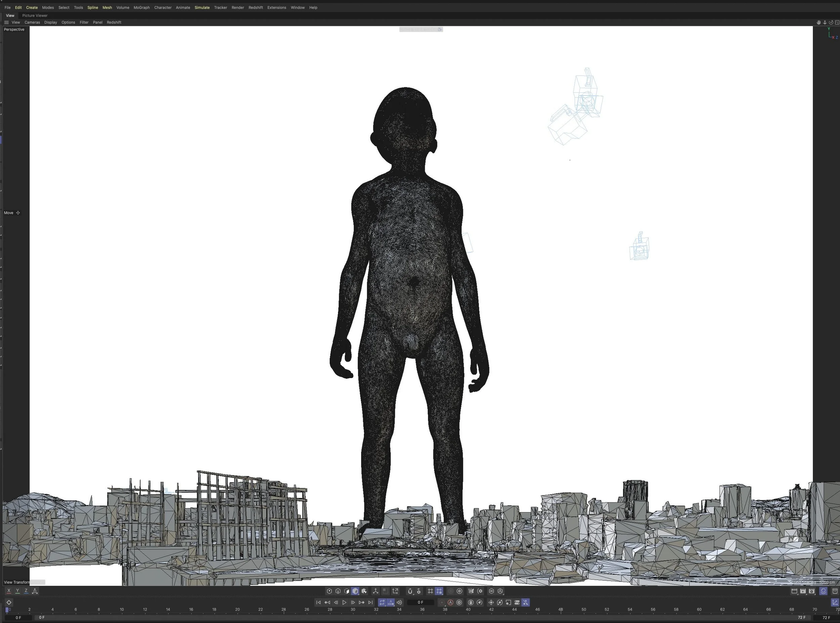The image size is (840, 623).
Task: Play the animation forward
Action: click(344, 602)
